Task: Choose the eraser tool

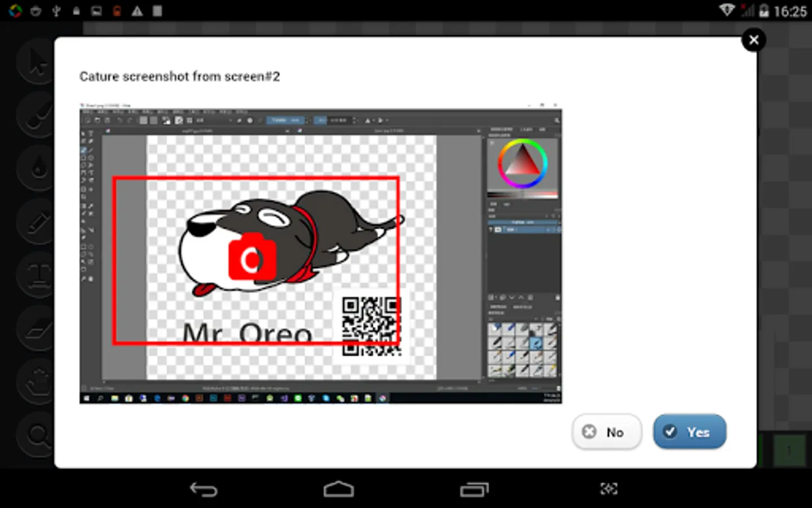Action: (x=37, y=329)
